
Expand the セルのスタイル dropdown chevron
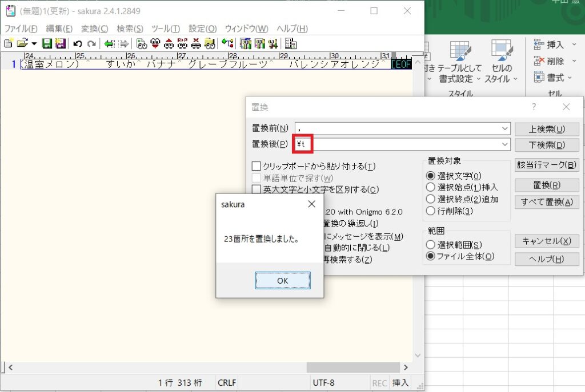(515, 79)
